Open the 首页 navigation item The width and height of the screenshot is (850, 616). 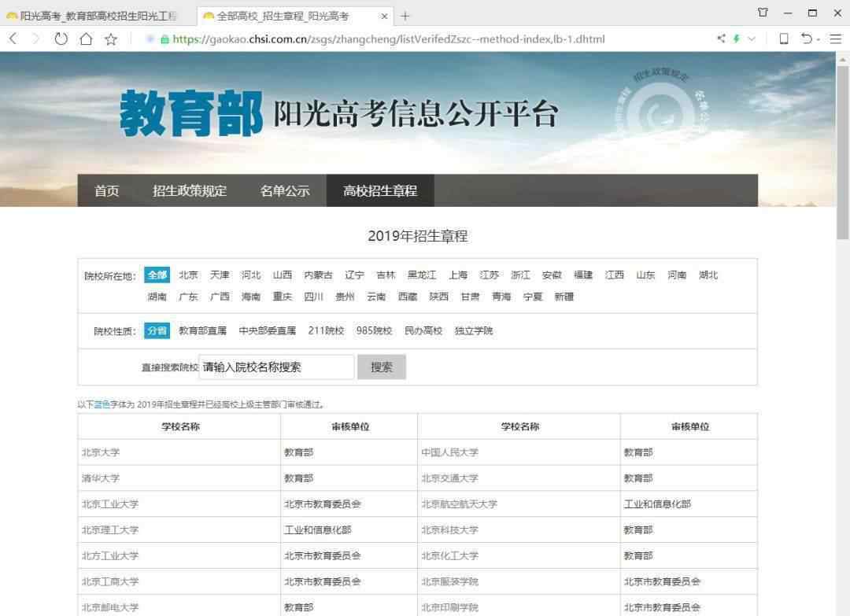pyautogui.click(x=106, y=190)
